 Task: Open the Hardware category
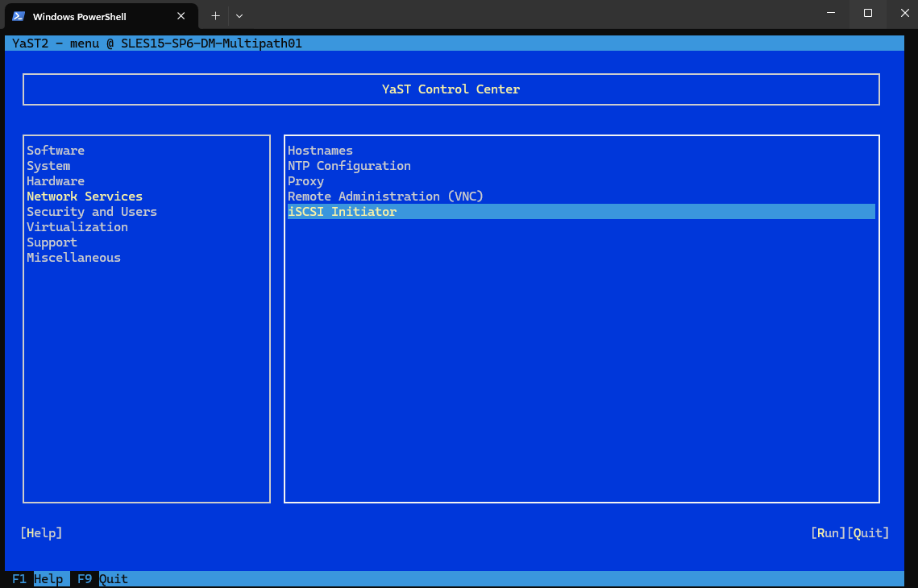pos(56,180)
